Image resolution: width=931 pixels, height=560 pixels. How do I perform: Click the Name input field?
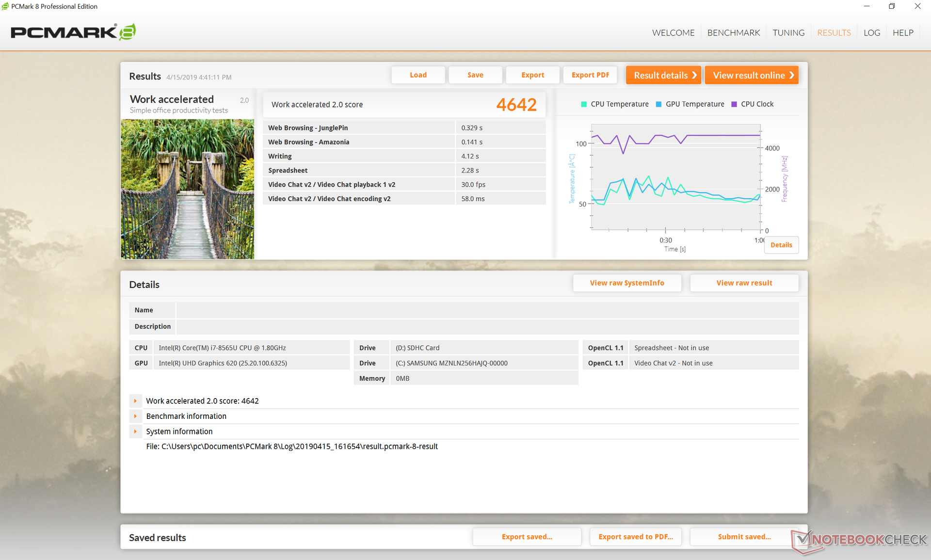[487, 310]
